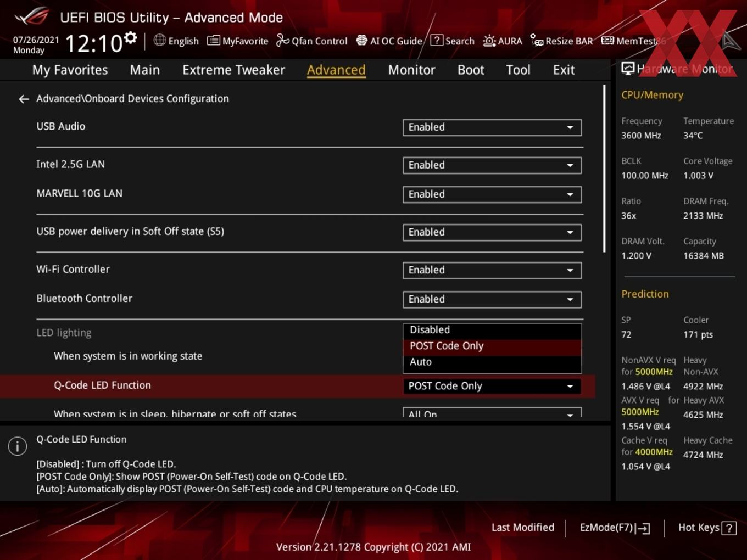Screen dimensions: 747x560
Task: Open USB power delivery S5 dropdown
Action: (492, 232)
